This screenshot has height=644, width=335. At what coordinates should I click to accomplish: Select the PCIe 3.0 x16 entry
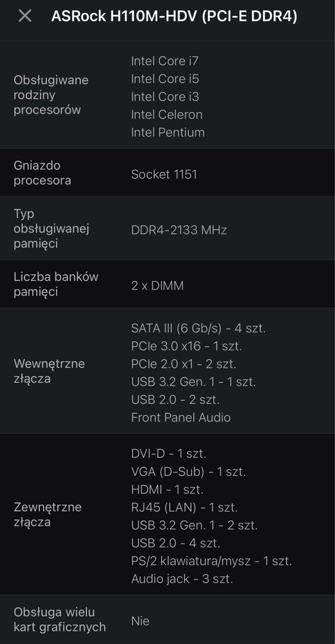(186, 346)
